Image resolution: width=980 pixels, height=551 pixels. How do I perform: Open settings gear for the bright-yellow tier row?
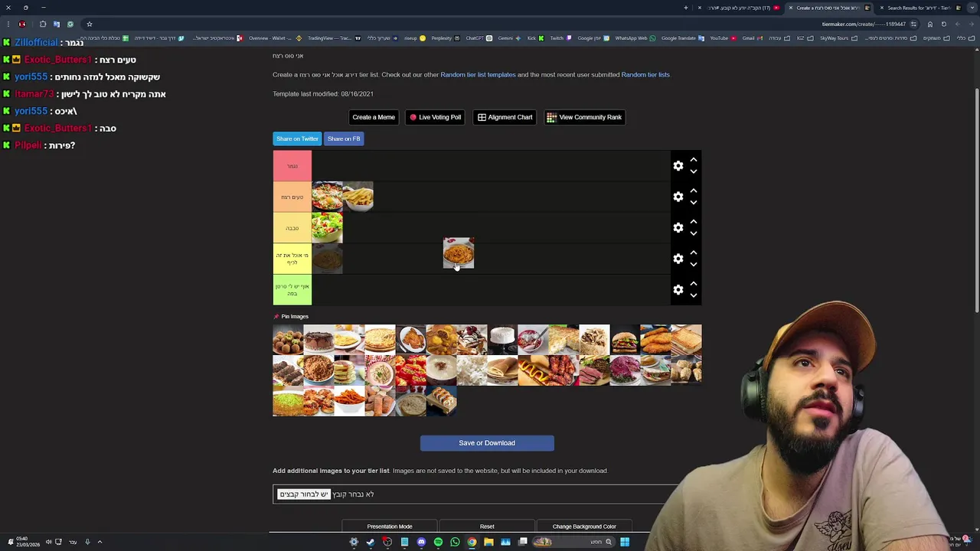(x=678, y=259)
